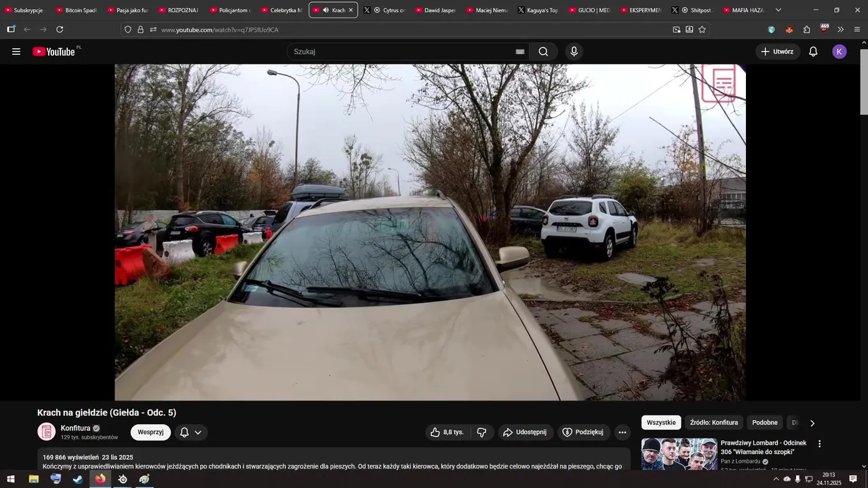Open Steam from the taskbar
This screenshot has height=488, width=868.
[78, 479]
